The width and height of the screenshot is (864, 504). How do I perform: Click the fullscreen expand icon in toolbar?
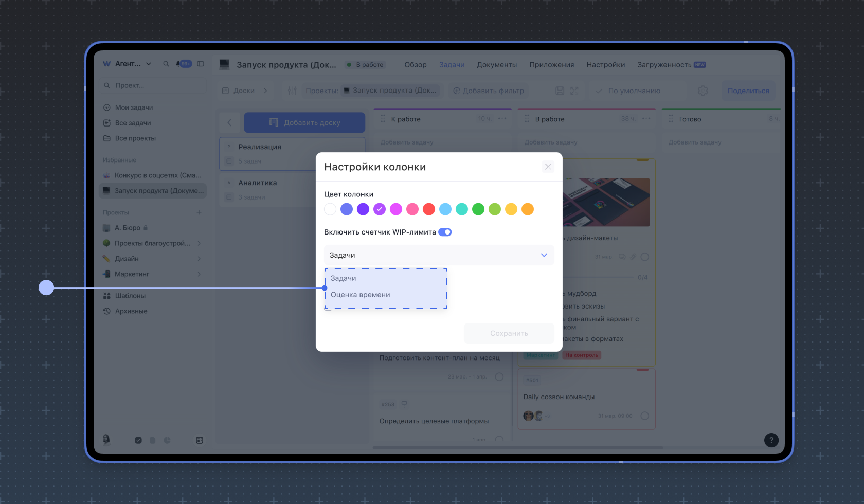574,91
